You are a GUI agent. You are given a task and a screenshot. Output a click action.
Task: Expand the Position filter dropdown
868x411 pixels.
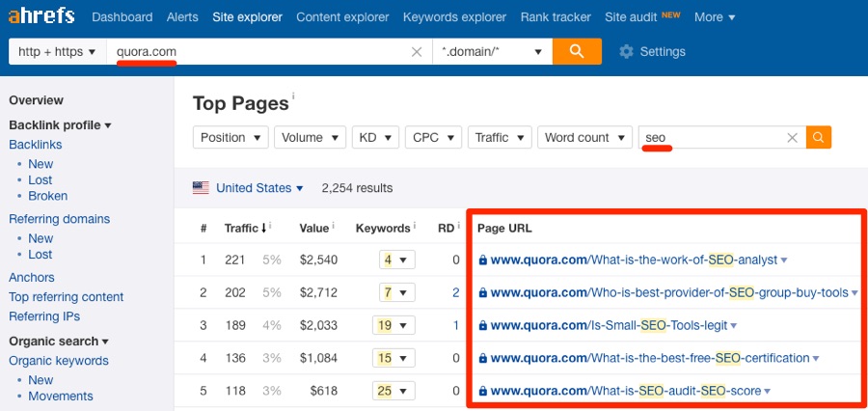point(231,138)
